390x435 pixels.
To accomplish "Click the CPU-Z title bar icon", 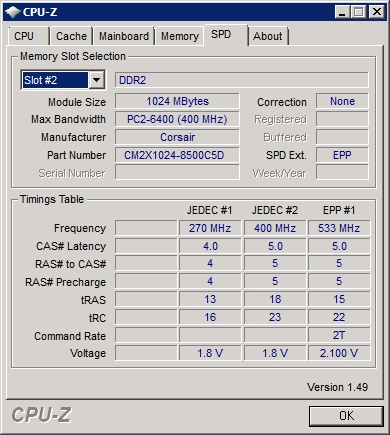I will (12, 12).
